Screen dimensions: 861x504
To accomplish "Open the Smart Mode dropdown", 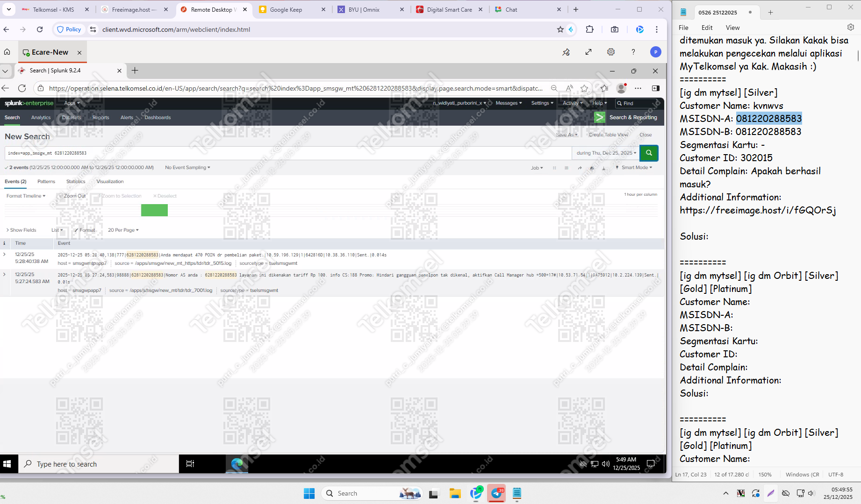I will coord(634,168).
